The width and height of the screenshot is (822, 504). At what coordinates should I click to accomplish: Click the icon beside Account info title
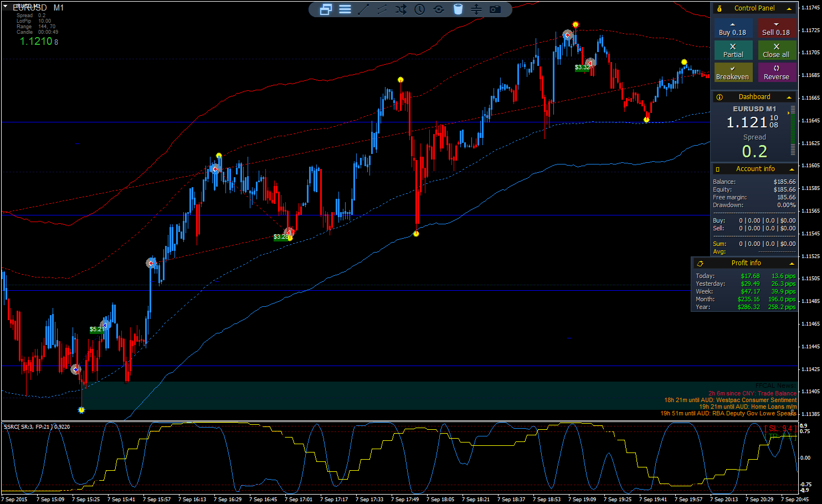point(718,169)
